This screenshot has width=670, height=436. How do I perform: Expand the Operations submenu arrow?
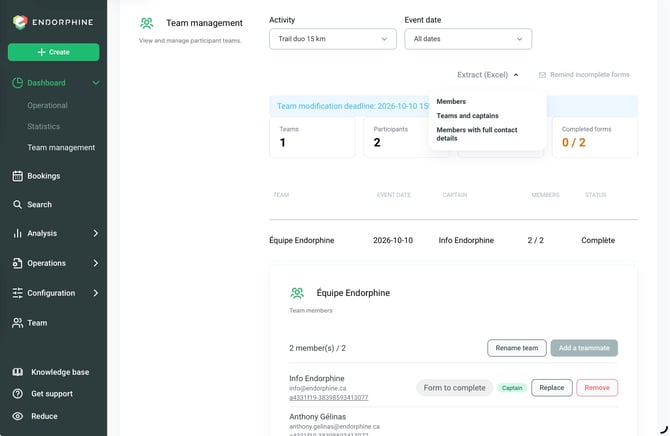pos(96,263)
